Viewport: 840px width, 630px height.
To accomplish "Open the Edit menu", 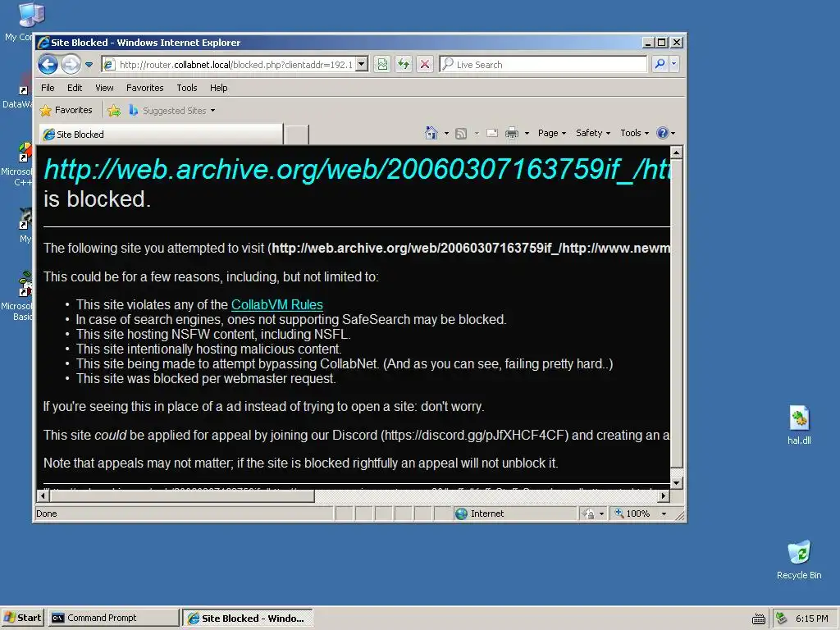I will [x=75, y=88].
